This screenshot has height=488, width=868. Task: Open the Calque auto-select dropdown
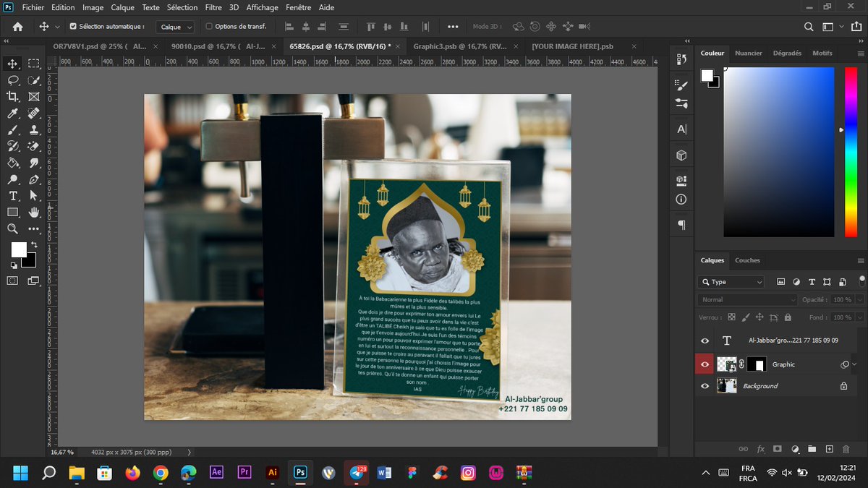click(x=176, y=27)
